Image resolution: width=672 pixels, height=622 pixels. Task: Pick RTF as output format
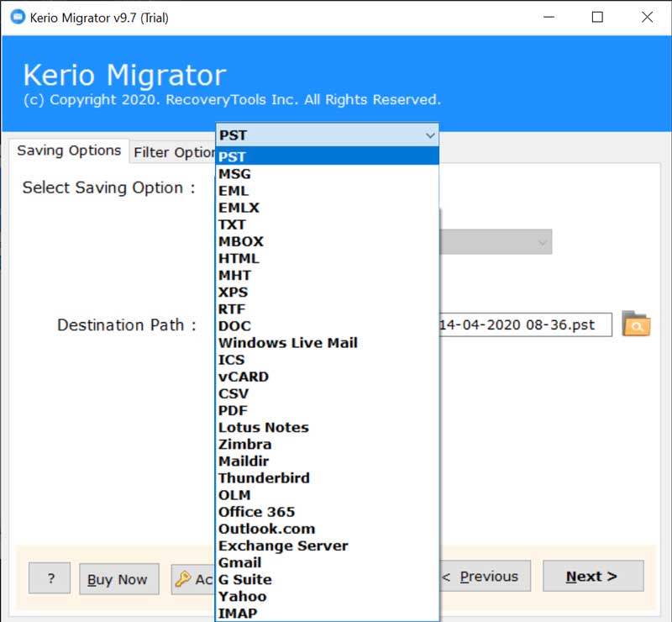[328, 308]
